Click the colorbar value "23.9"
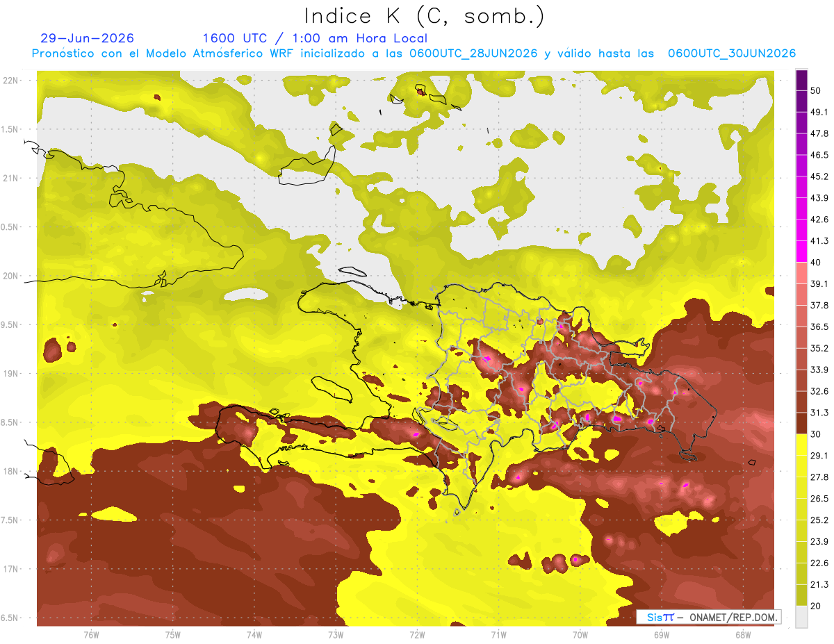Image resolution: width=834 pixels, height=644 pixels. (x=819, y=542)
